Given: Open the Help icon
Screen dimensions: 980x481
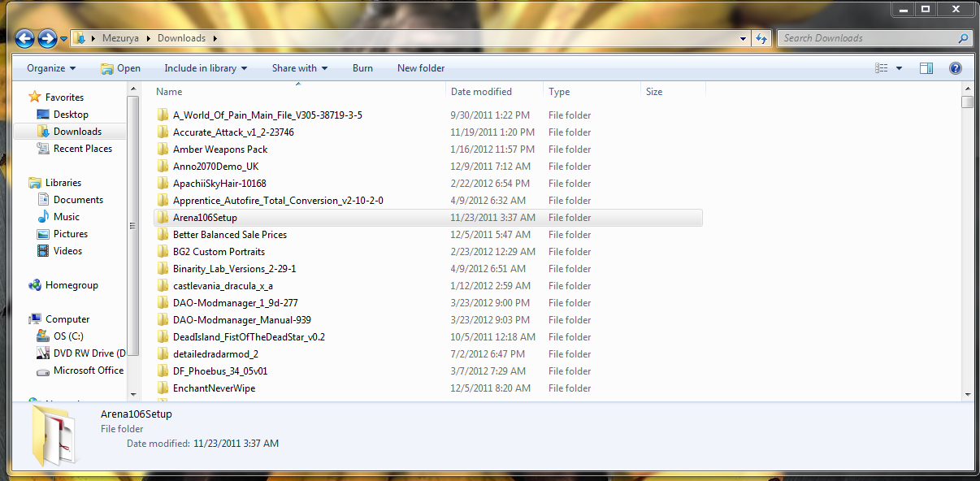Looking at the screenshot, I should tap(956, 68).
